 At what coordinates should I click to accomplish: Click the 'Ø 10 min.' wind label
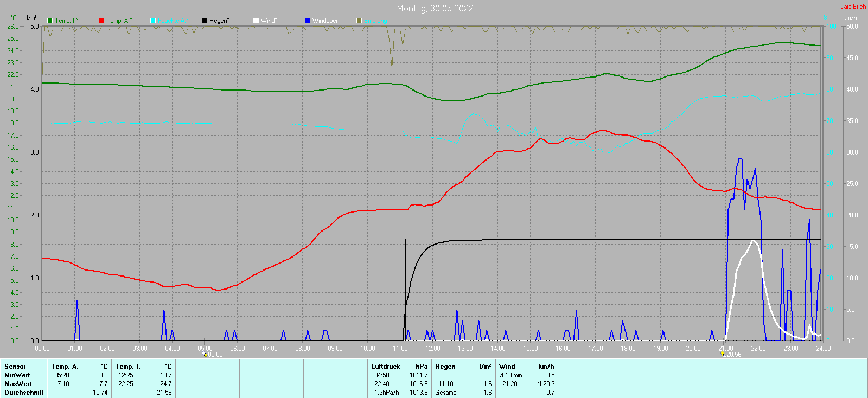pyautogui.click(x=512, y=375)
